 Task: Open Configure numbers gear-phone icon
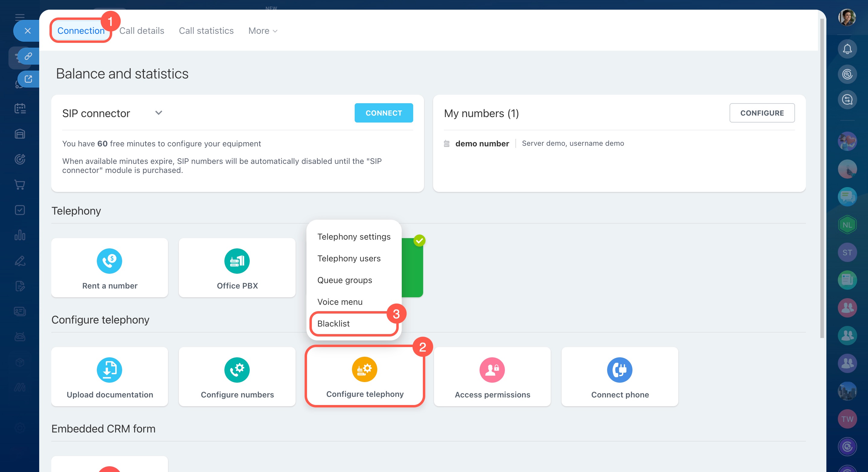pos(237,370)
